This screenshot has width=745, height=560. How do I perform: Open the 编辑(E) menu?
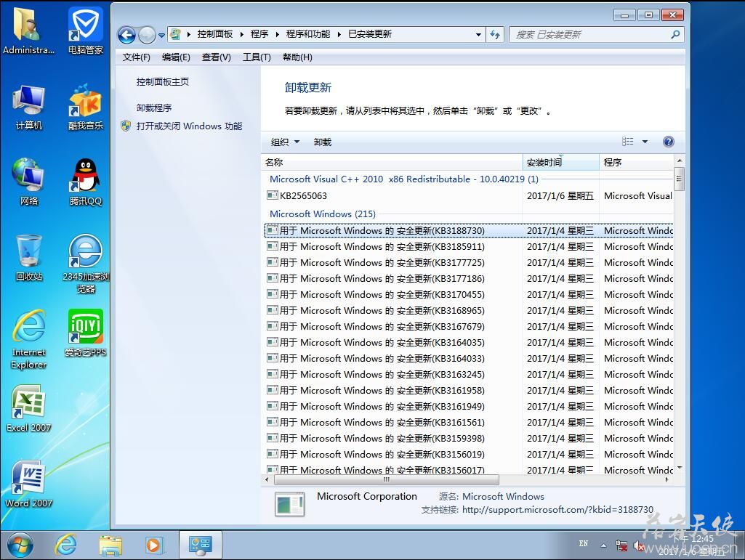tap(176, 57)
